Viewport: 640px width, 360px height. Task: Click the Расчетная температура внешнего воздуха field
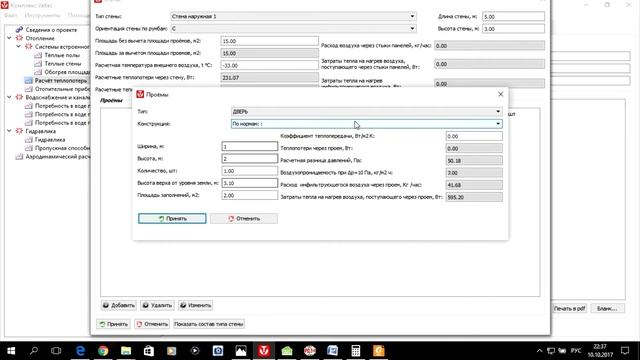(x=269, y=65)
